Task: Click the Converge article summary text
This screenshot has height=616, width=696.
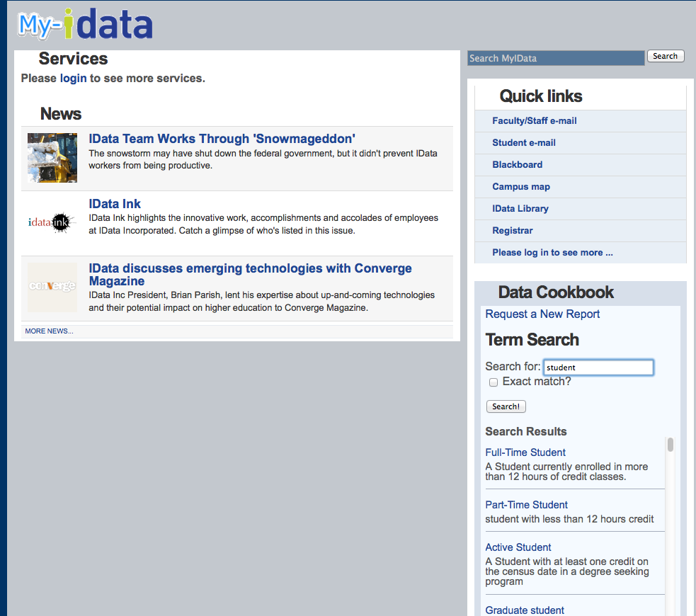Action: pos(261,302)
